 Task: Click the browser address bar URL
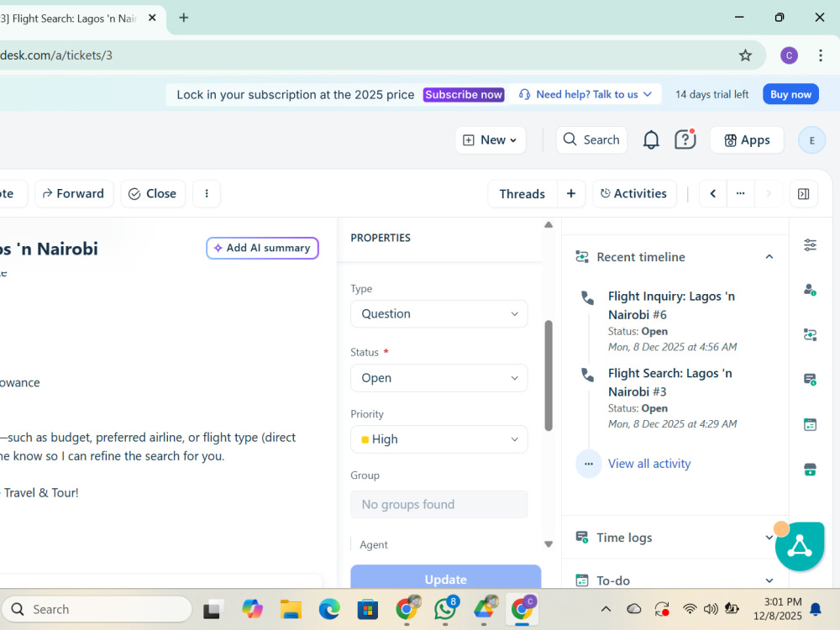point(56,55)
